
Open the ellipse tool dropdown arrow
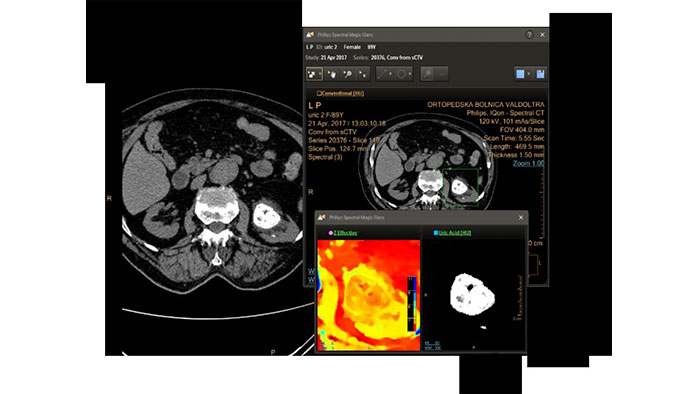click(410, 74)
